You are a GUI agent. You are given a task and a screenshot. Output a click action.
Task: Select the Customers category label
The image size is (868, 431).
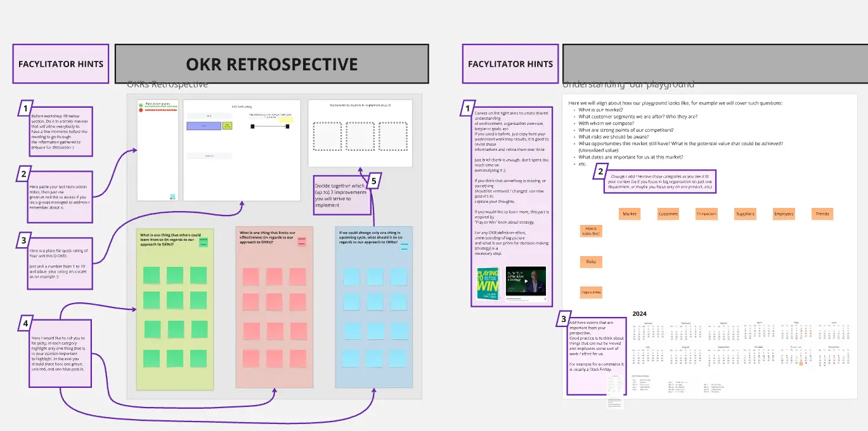[x=668, y=214]
